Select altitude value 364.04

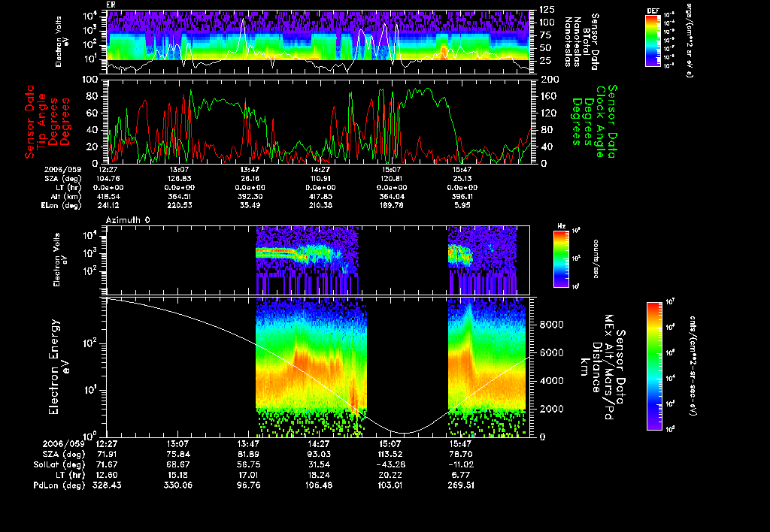pos(391,197)
